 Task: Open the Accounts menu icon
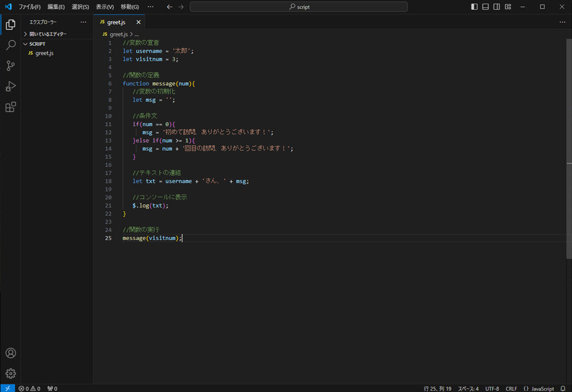10,353
